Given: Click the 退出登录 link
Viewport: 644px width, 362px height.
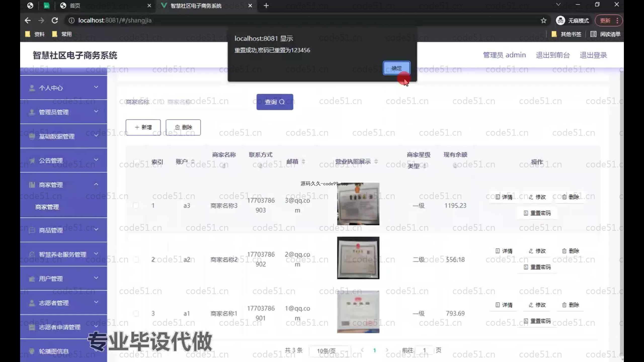Looking at the screenshot, I should [593, 55].
